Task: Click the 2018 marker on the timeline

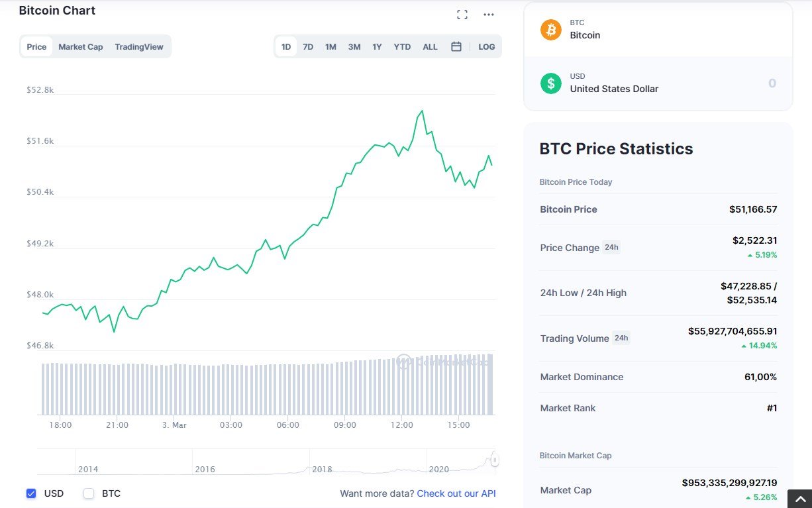Action: coord(322,469)
